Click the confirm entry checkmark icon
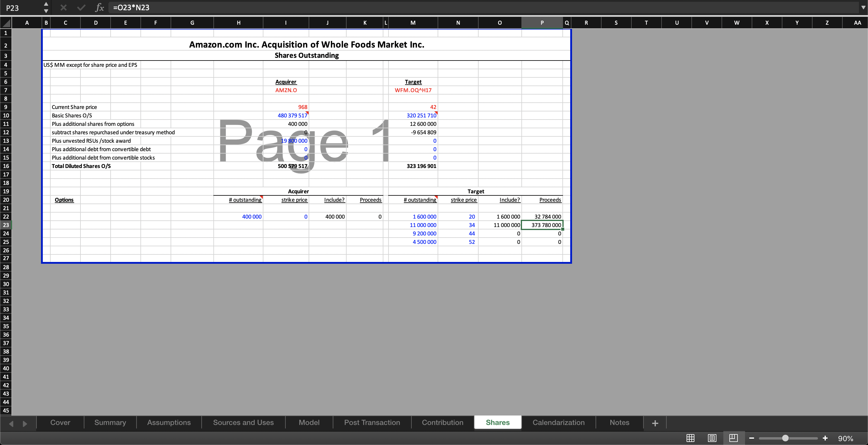The width and height of the screenshot is (868, 445). pyautogui.click(x=81, y=8)
